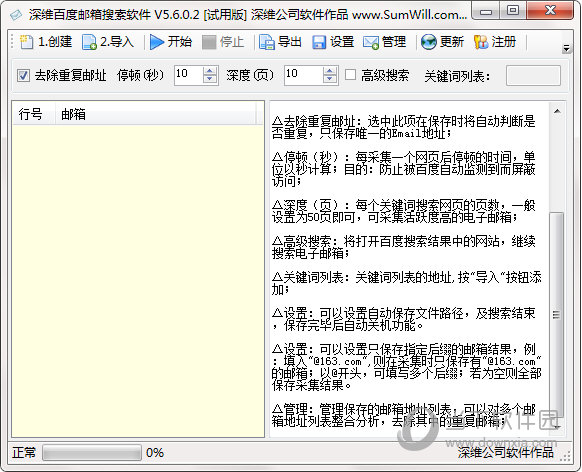Click the 2.导入 import icon
This screenshot has height=472, width=582.
pyautogui.click(x=89, y=42)
